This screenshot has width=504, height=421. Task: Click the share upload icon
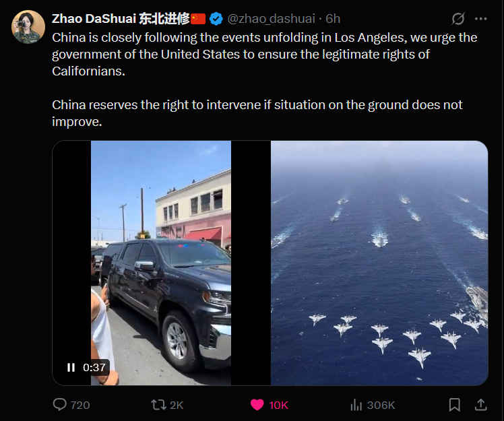481,404
